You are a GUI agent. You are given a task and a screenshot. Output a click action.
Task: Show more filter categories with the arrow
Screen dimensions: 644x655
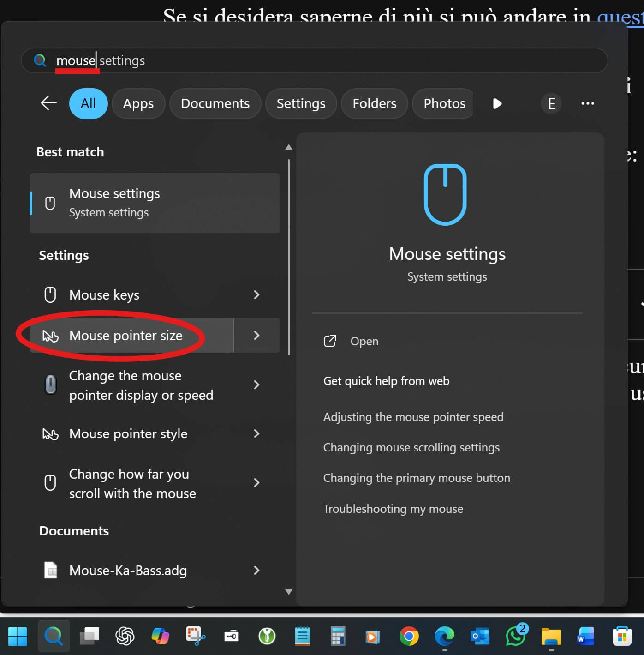(x=497, y=103)
